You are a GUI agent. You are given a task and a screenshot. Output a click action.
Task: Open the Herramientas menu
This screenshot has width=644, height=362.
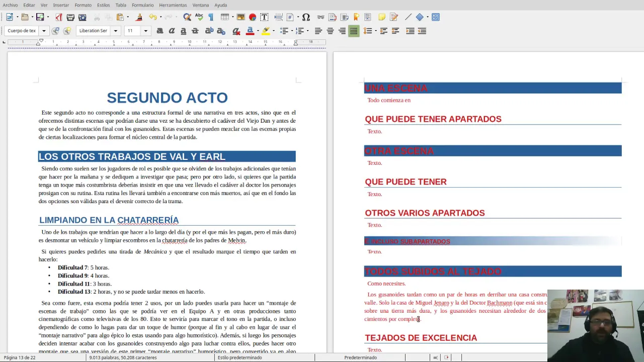click(173, 5)
